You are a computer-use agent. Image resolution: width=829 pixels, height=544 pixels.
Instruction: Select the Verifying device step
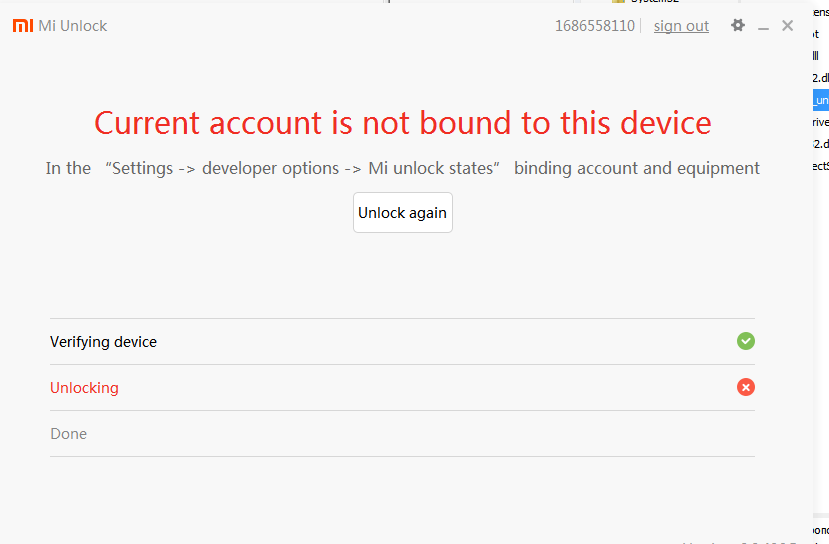[x=103, y=342]
